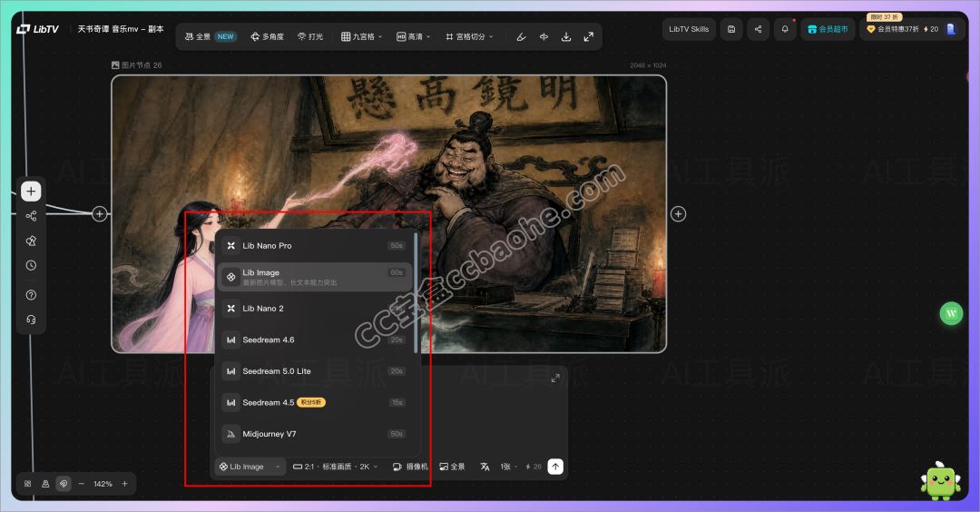Image resolution: width=980 pixels, height=512 pixels.
Task: Click the up-arrow generate button
Action: click(x=555, y=467)
